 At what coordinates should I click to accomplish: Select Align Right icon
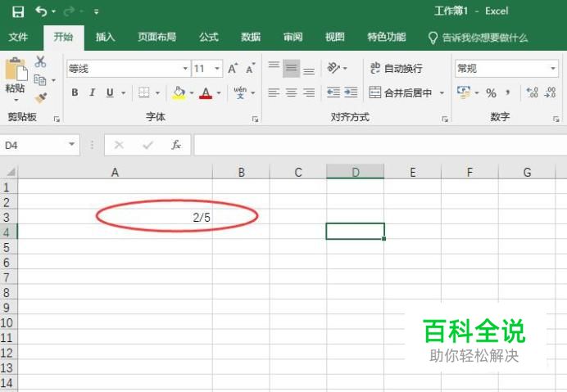308,92
